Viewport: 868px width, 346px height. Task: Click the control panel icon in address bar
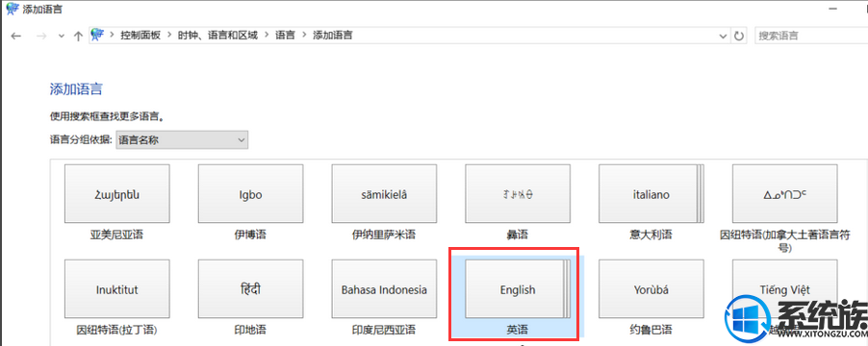coord(97,36)
